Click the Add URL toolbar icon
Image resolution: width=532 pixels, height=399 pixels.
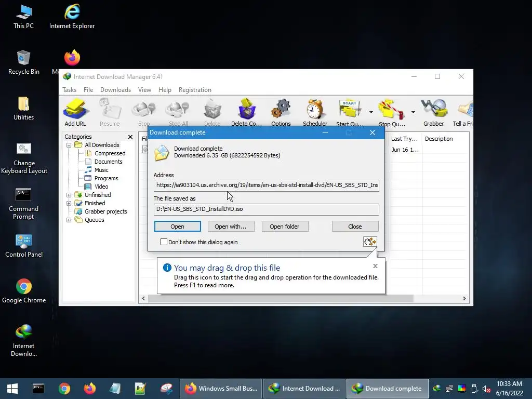click(x=75, y=112)
